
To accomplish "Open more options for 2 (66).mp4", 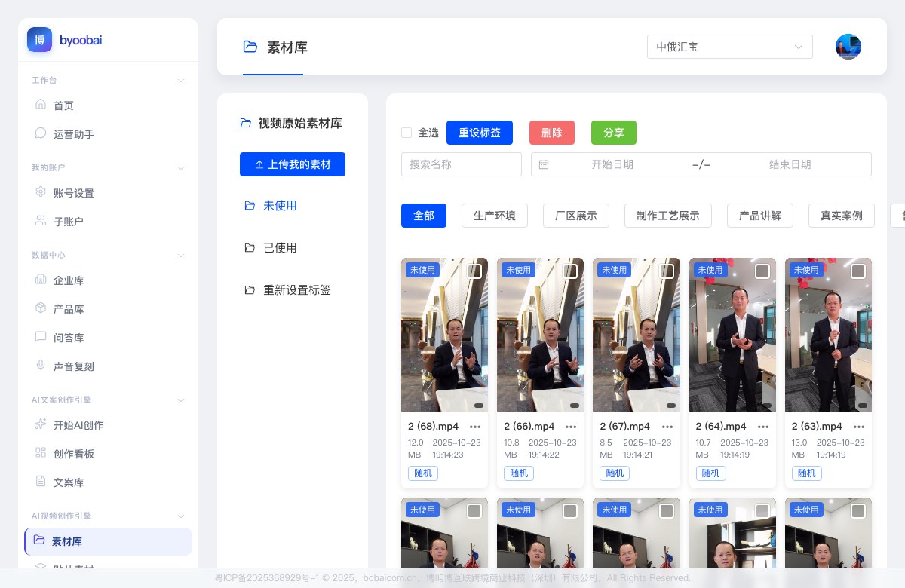I will pyautogui.click(x=571, y=427).
